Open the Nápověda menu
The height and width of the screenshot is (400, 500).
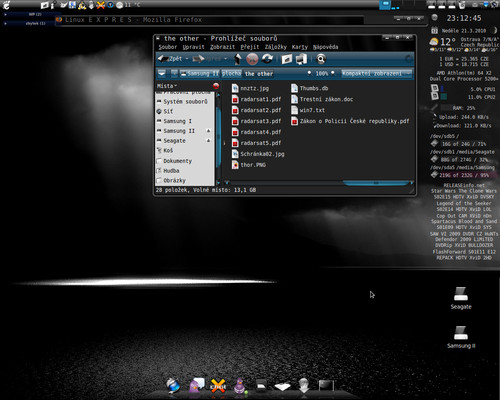point(326,47)
